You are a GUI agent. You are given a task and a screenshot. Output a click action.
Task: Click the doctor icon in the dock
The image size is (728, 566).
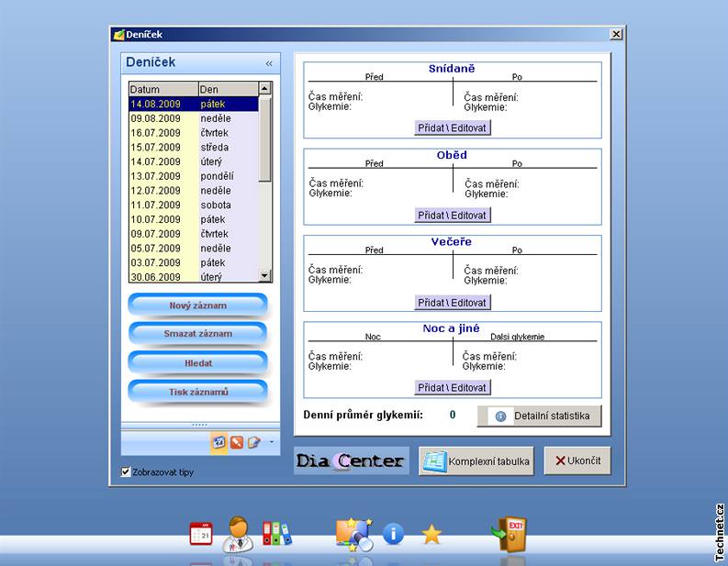coord(238,533)
